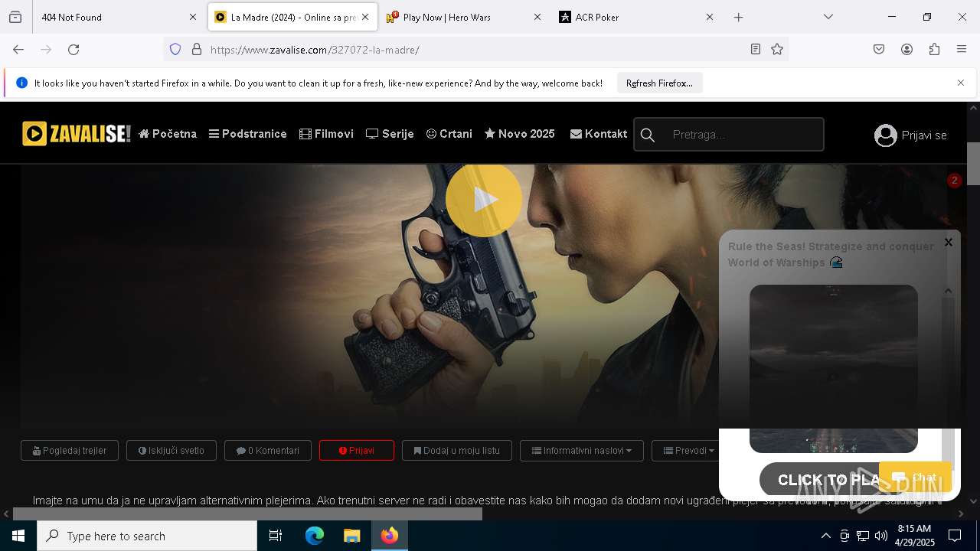
Task: Click the horizontal page scrollbar thumb
Action: point(247,514)
